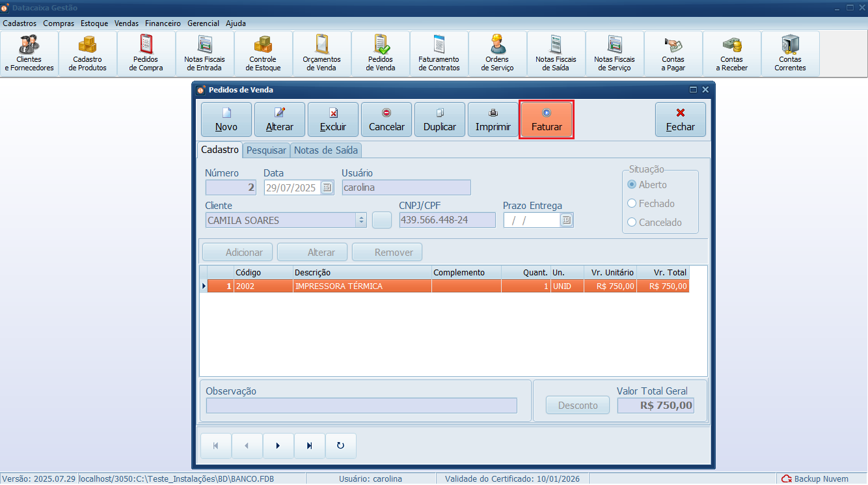Select the Fechado situation radio button
The height and width of the screenshot is (485, 868).
point(632,204)
